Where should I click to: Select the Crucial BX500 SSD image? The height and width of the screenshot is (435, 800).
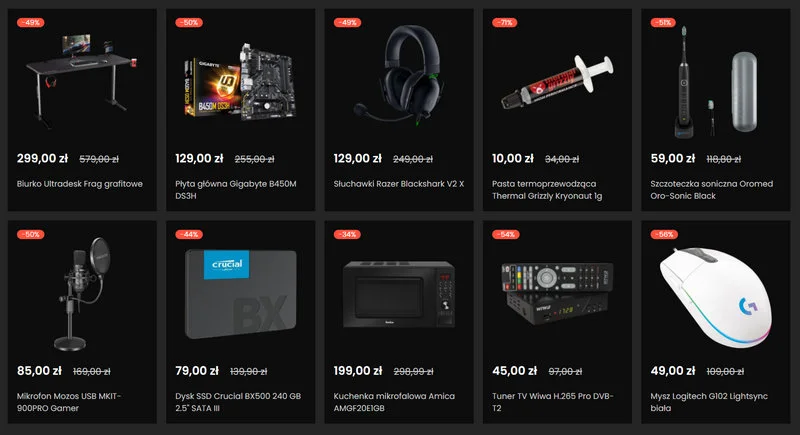click(x=240, y=294)
